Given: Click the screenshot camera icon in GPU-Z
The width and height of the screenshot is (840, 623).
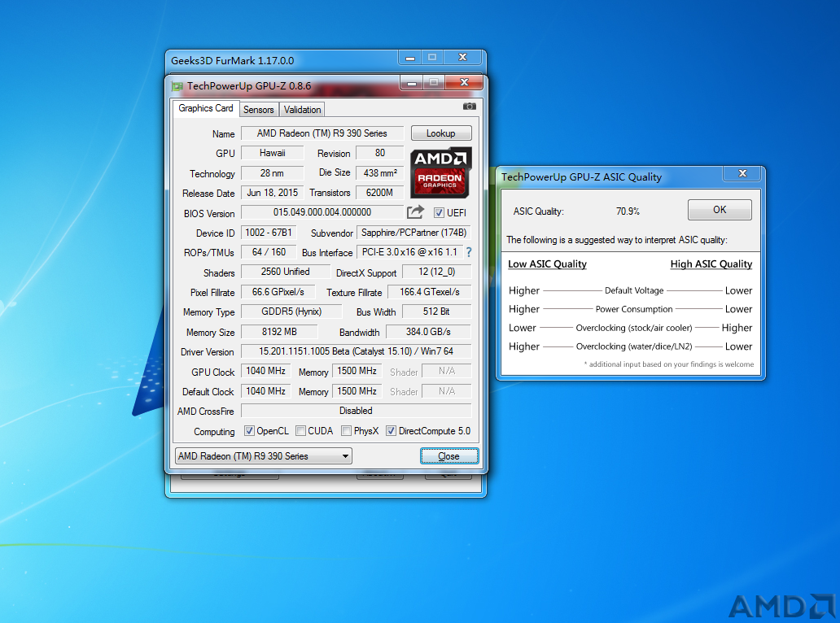Looking at the screenshot, I should click(x=470, y=107).
